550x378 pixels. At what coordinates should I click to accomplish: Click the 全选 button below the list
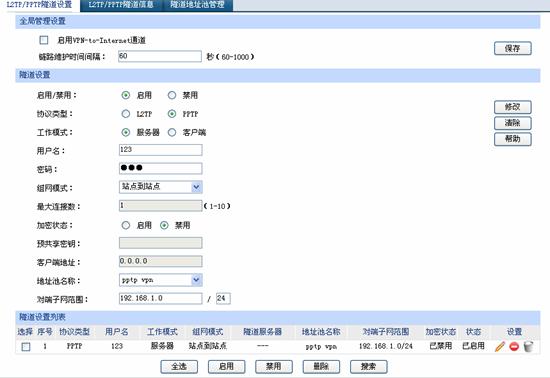coord(179,367)
